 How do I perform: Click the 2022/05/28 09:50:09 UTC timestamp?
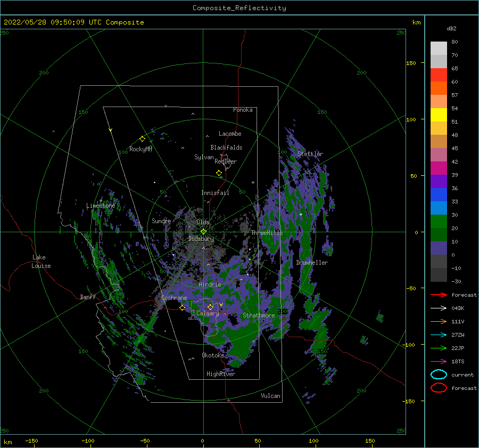(53, 22)
